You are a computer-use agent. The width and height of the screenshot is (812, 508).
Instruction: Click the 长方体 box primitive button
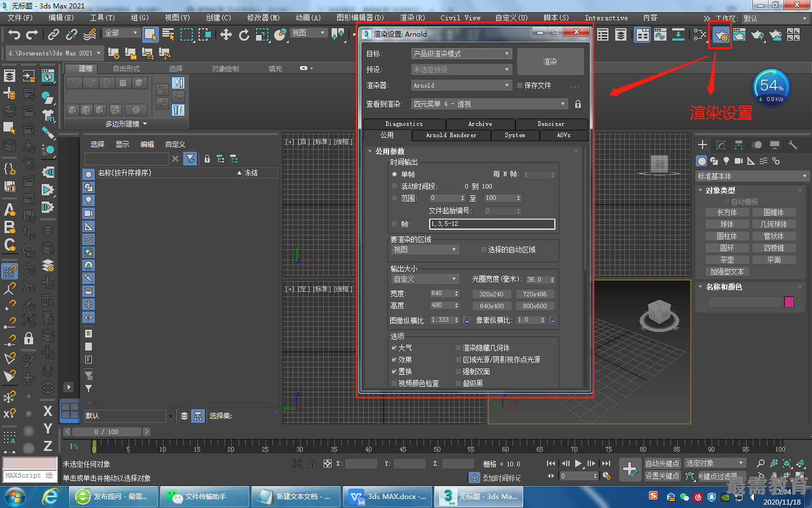[x=727, y=212]
